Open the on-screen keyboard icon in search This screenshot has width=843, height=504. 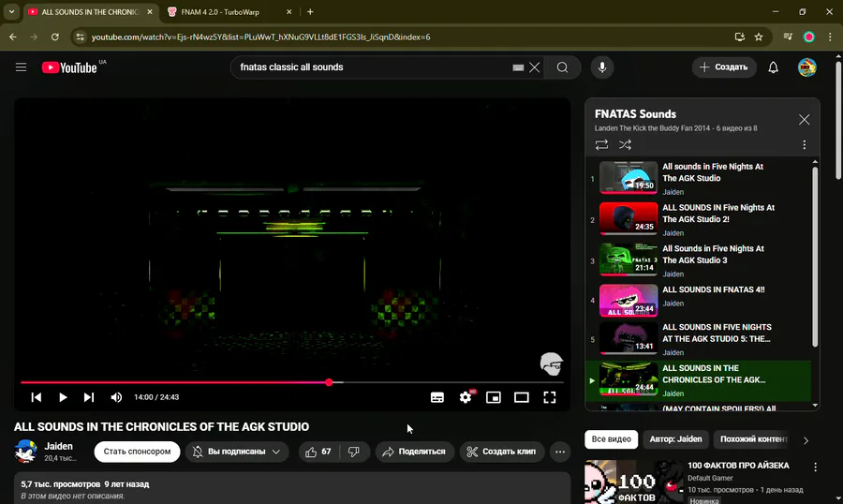[518, 67]
